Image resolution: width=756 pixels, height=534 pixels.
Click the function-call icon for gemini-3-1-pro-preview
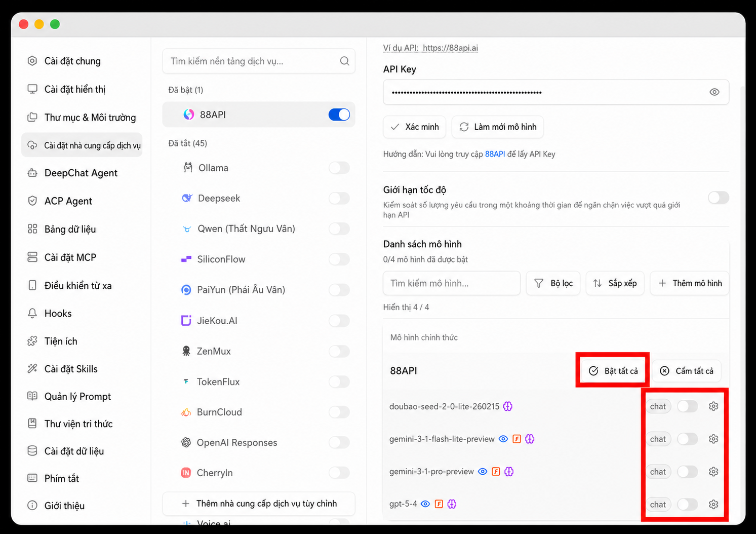tap(496, 472)
